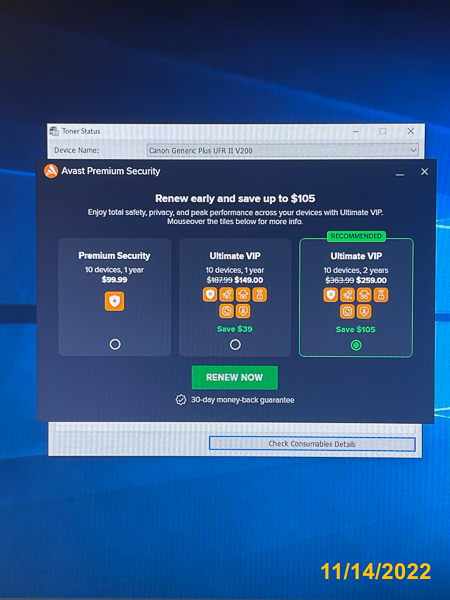Viewport: 450px width, 600px height.
Task: Click the Premium Security card title
Action: point(114,256)
